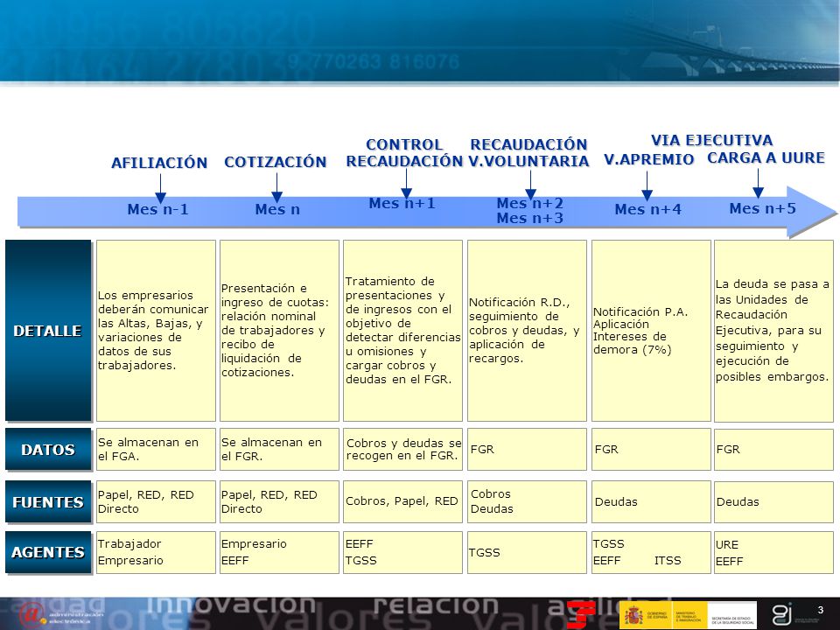Image resolution: width=840 pixels, height=630 pixels.
Task: Click the 'Notificación R.D.' detail cell
Action: [527, 331]
